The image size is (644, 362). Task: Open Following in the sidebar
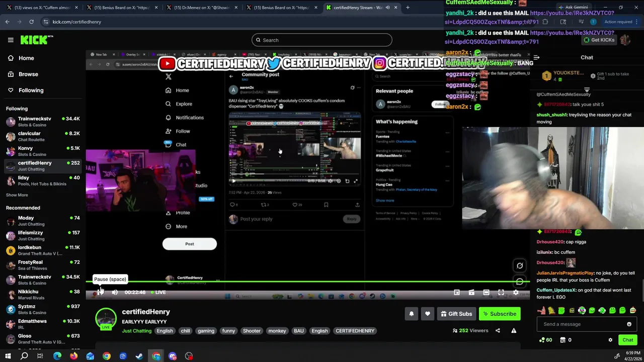(25, 90)
